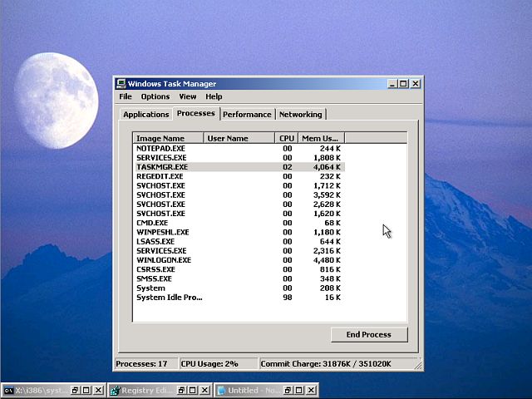Screen dimensions: 532x399
Task: Sort by Image Name column header
Action: (168, 138)
